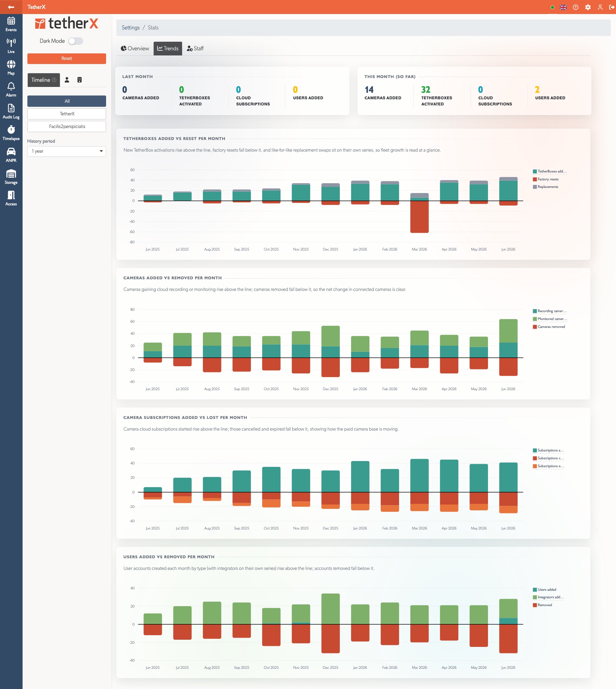
Task: Toggle Recording cameras legend series
Action: (x=550, y=311)
